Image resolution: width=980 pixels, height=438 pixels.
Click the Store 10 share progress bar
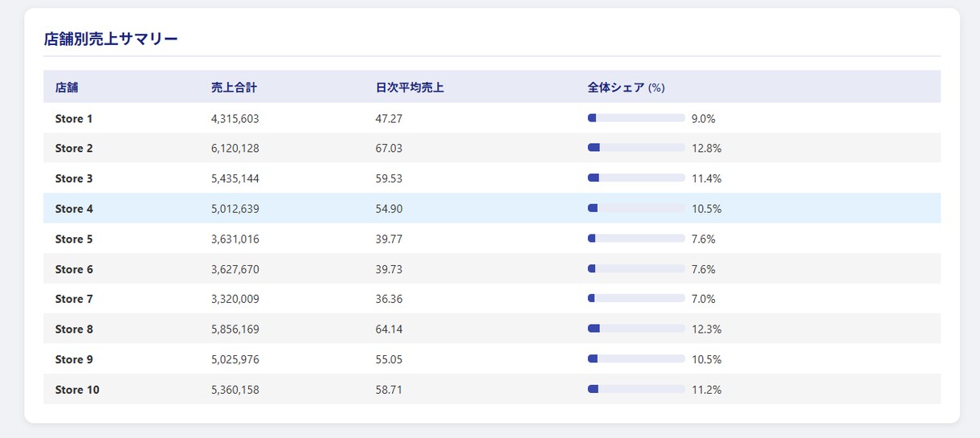click(636, 389)
